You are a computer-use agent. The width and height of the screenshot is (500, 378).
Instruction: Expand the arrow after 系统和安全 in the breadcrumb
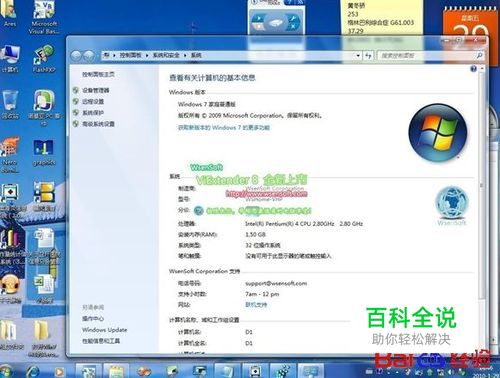coord(185,55)
